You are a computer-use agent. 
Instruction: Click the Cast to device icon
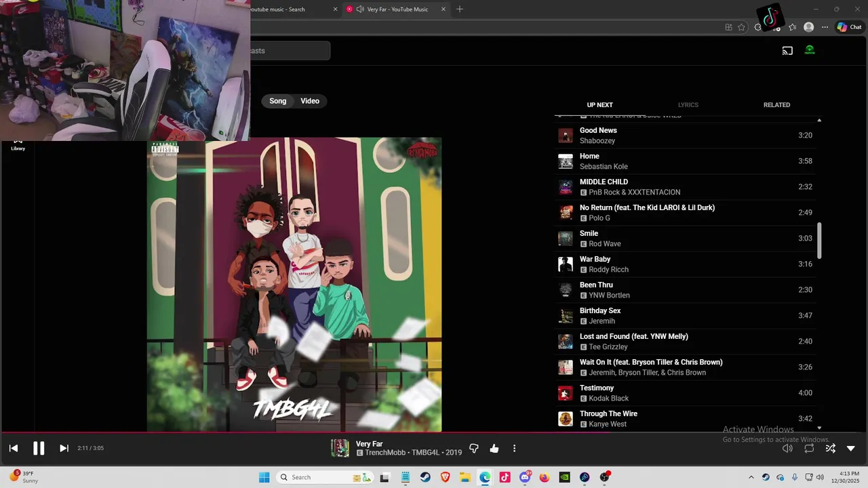(787, 50)
